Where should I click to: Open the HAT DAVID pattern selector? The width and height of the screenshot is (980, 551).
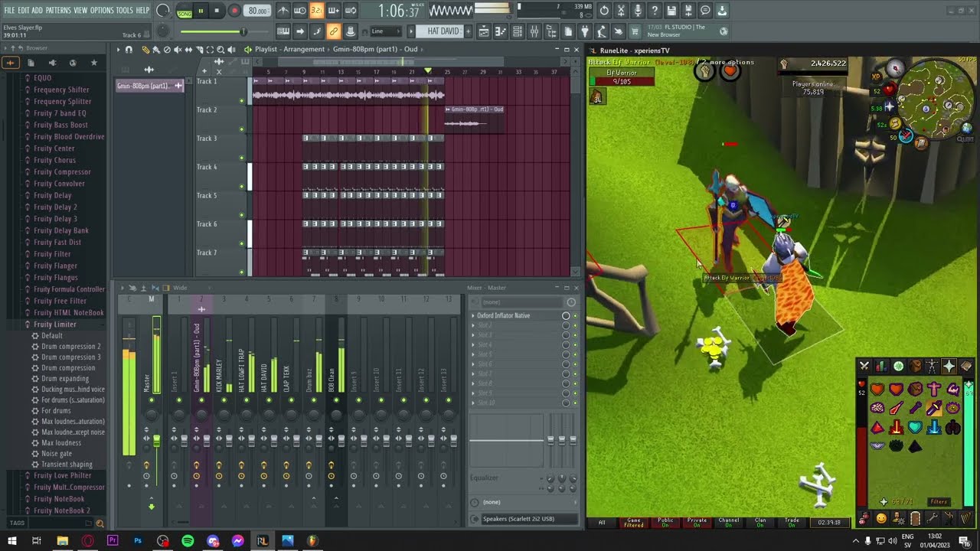(x=443, y=31)
